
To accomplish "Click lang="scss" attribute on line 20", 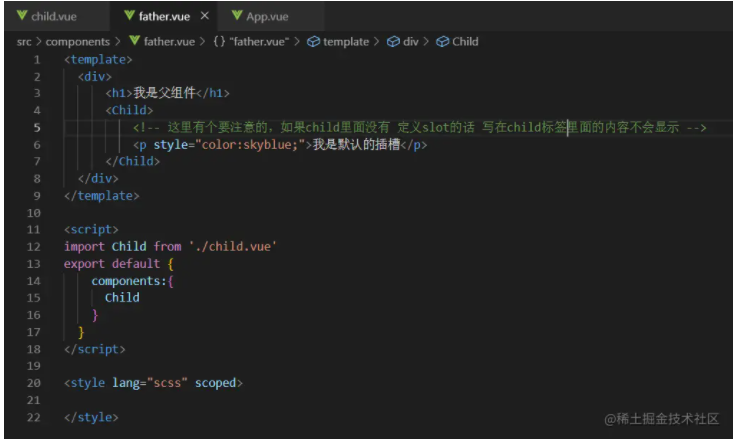I will pos(150,383).
